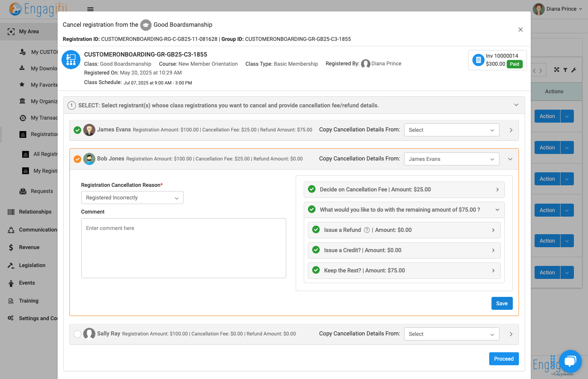
Task: Uncheck James Evans registrant selection
Action: (77, 130)
